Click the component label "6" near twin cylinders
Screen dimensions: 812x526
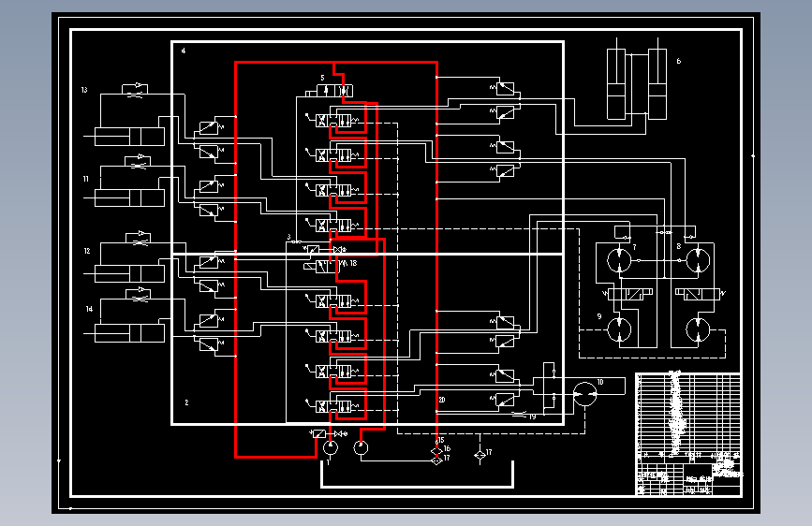coord(679,61)
